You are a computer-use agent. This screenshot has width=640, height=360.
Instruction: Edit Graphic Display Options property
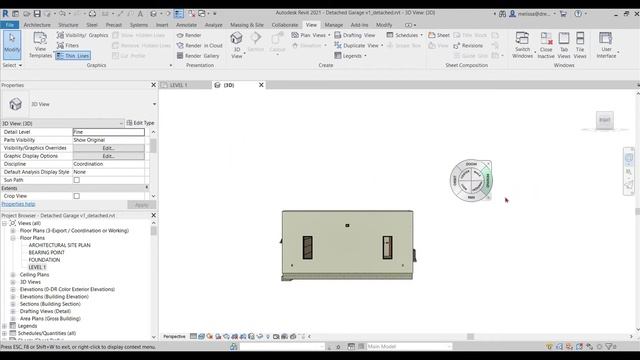108,156
